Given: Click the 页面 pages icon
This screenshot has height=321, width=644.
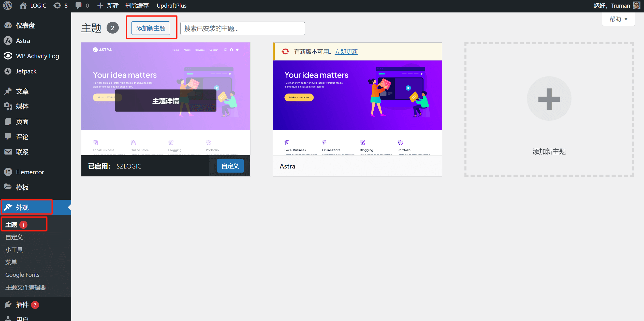Looking at the screenshot, I should 8,121.
